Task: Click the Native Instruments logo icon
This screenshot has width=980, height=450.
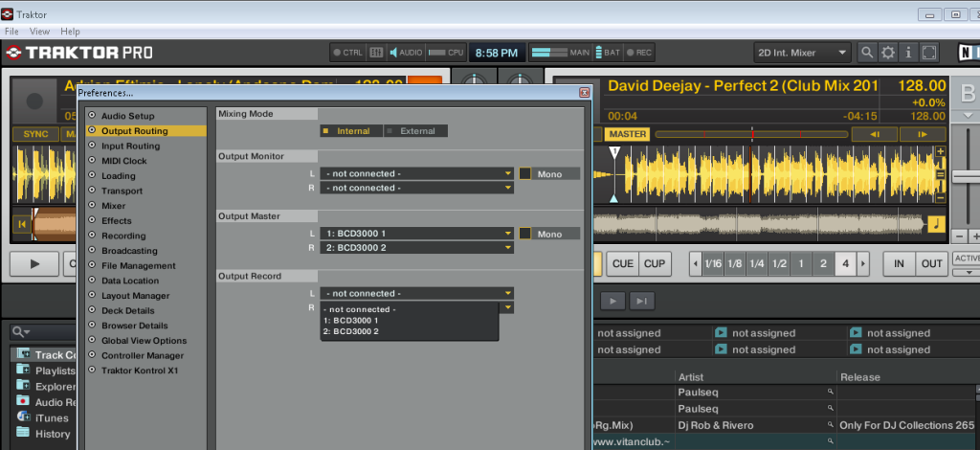Action: pyautogui.click(x=969, y=53)
